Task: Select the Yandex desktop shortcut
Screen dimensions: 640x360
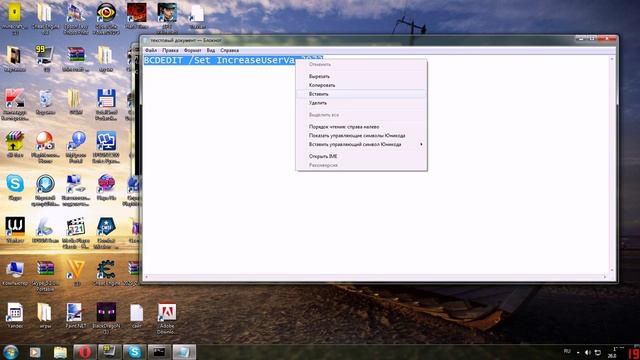Action: pos(15,316)
